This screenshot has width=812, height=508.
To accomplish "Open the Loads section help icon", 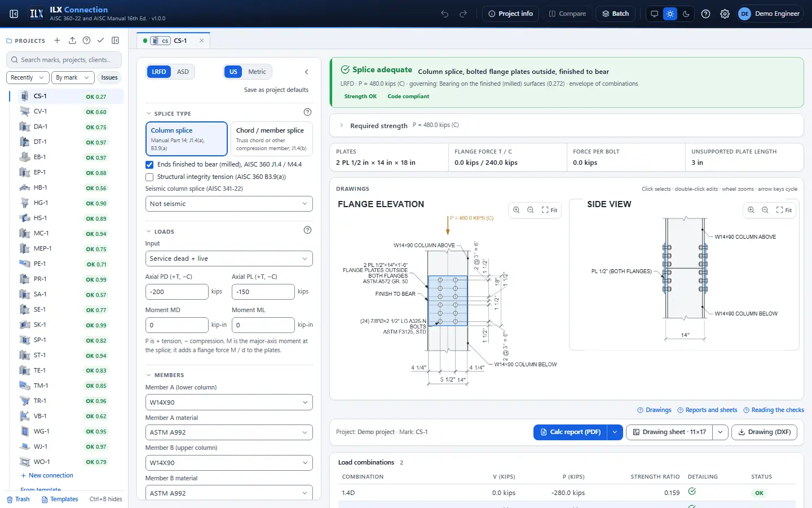I will [307, 230].
